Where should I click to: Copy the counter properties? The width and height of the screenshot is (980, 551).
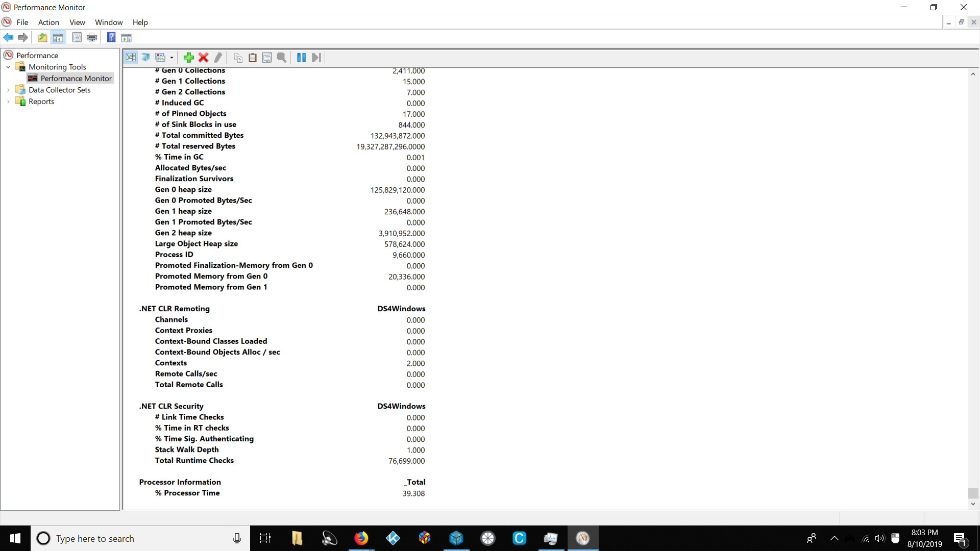point(237,57)
